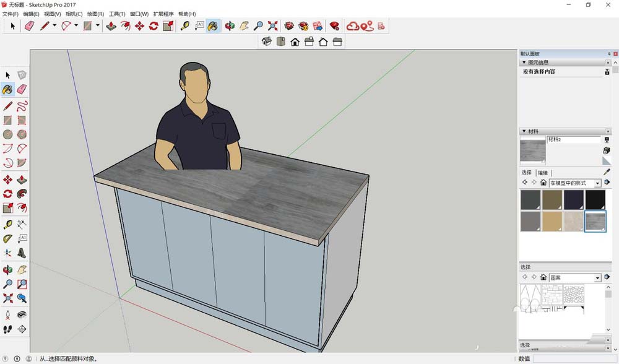Switch to the 编辑 materials tab
Viewport: 619px width, 364px height.
coord(542,173)
